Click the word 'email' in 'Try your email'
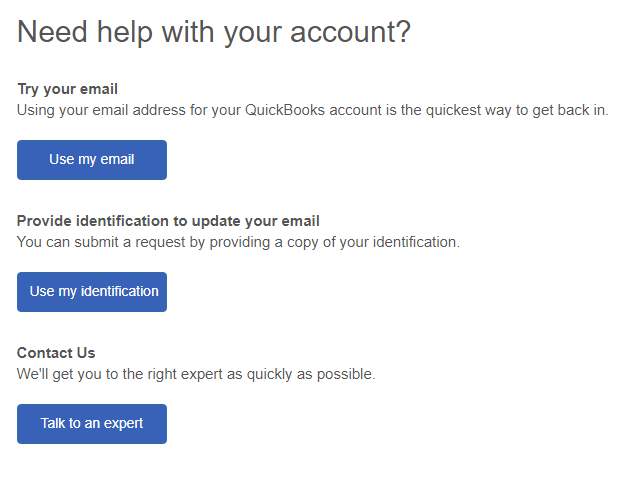Image resolution: width=627 pixels, height=477 pixels. (98, 89)
